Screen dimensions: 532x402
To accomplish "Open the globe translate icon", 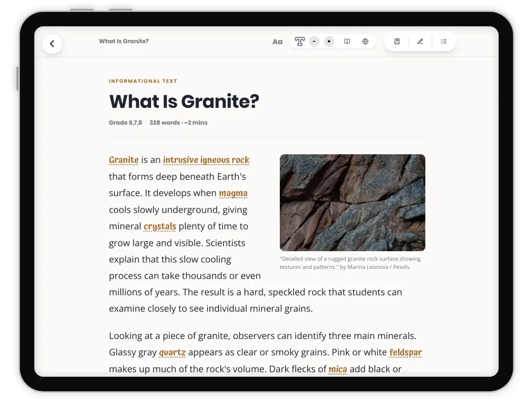I will coord(365,42).
